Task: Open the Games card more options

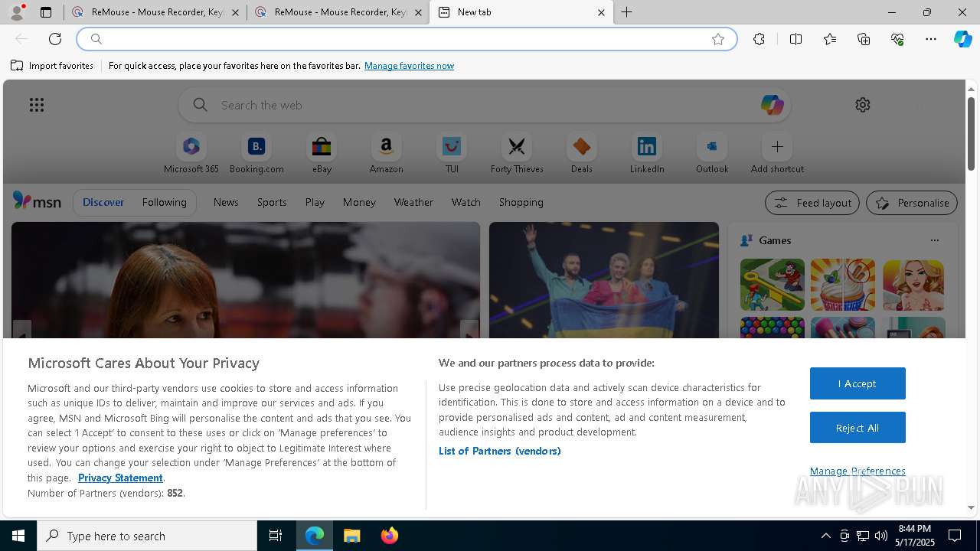Action: [934, 240]
